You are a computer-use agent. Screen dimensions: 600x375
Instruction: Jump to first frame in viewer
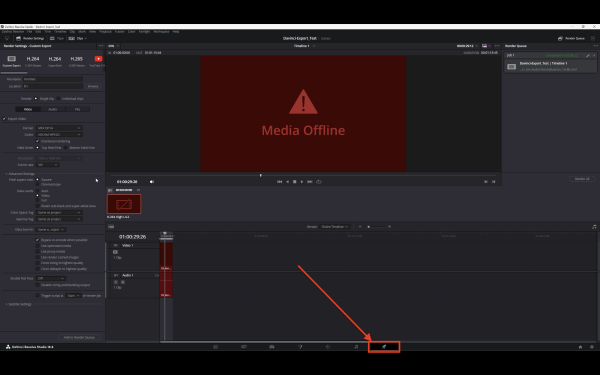(x=279, y=182)
